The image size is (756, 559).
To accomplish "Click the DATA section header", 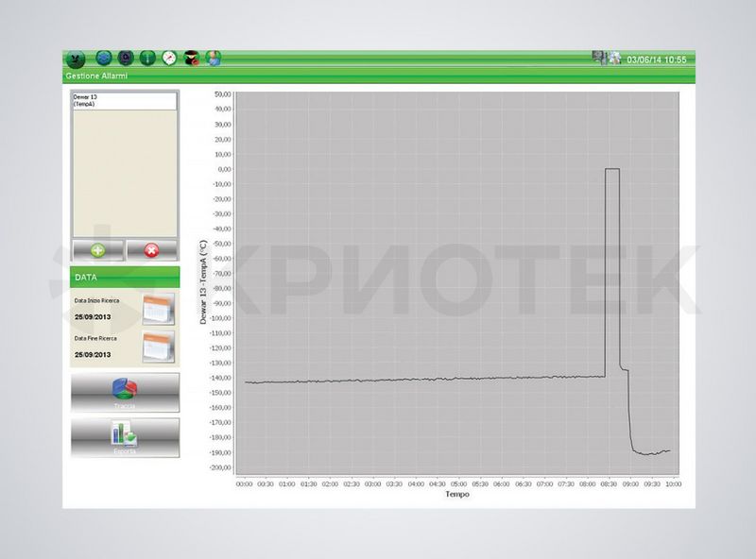I will [125, 277].
